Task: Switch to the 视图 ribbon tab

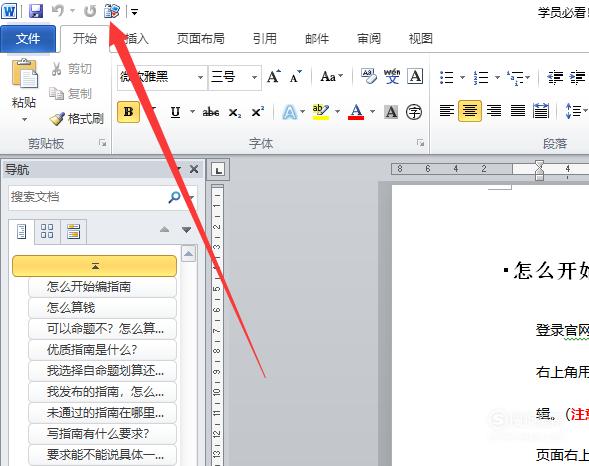Action: coord(421,39)
